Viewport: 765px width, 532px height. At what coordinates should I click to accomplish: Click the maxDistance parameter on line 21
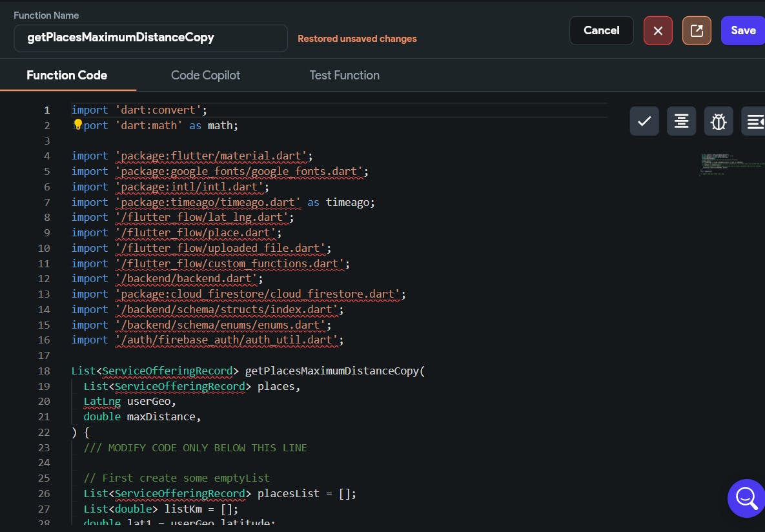[x=161, y=416]
